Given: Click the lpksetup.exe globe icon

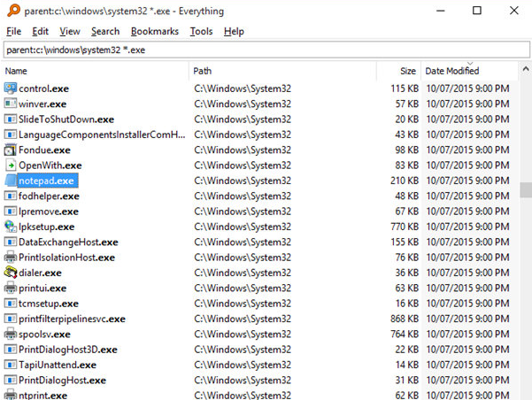Looking at the screenshot, I should 10,227.
